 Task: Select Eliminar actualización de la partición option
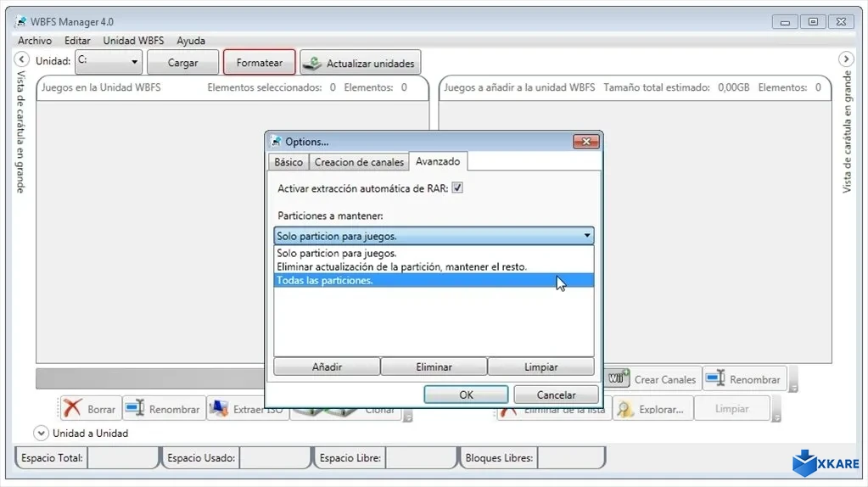click(x=434, y=266)
